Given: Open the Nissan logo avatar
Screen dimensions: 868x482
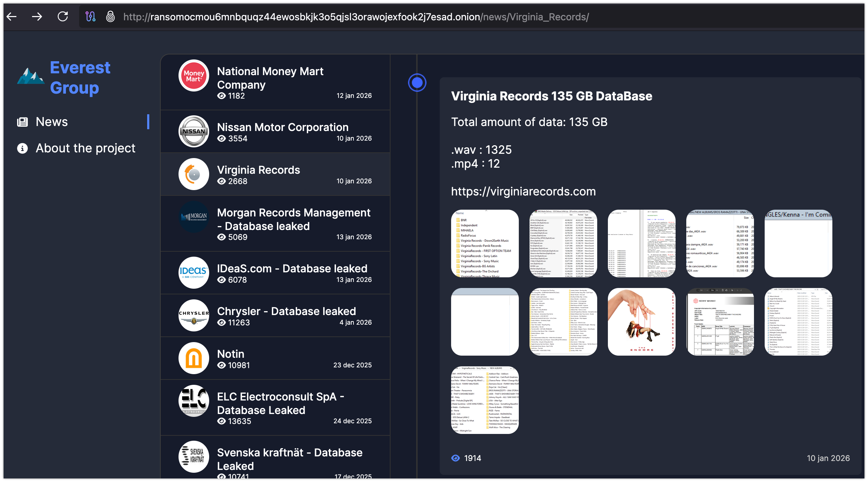Looking at the screenshot, I should (x=194, y=131).
